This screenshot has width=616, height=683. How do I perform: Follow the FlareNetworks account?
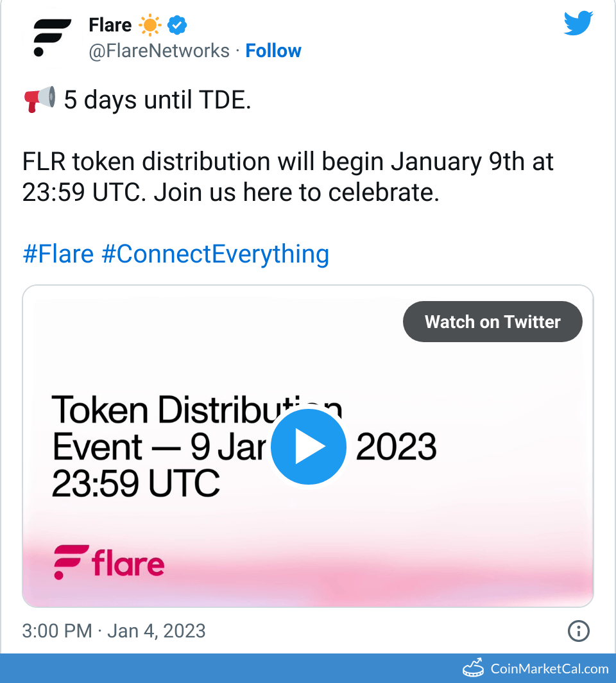[x=273, y=51]
